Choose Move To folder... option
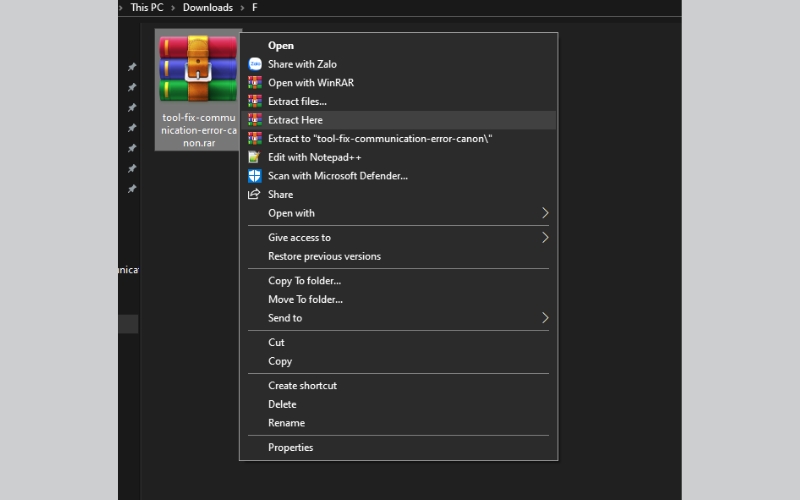Viewport: 800px width, 500px height. pos(398,299)
